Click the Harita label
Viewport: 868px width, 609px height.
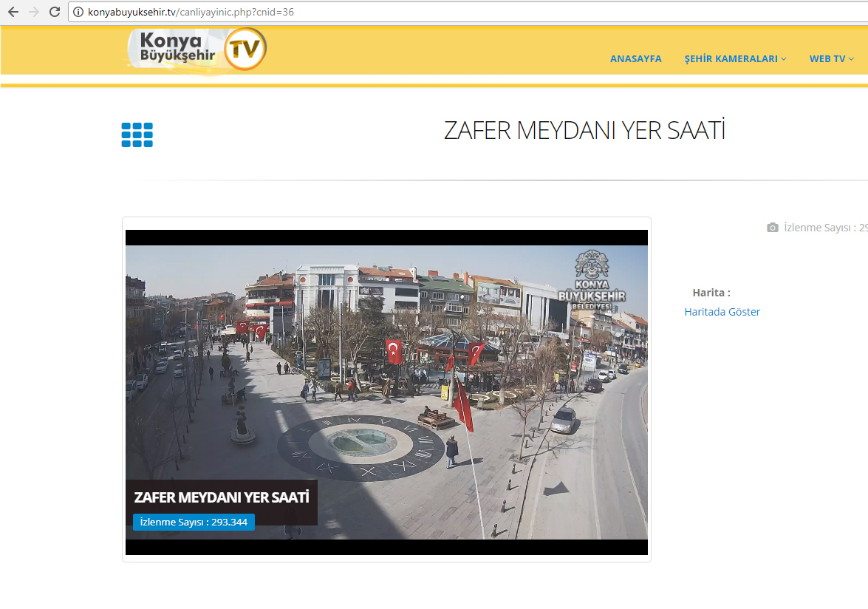[711, 293]
